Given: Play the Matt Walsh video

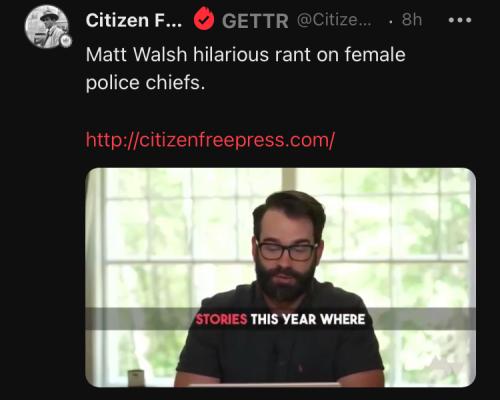Looking at the screenshot, I should [280, 277].
